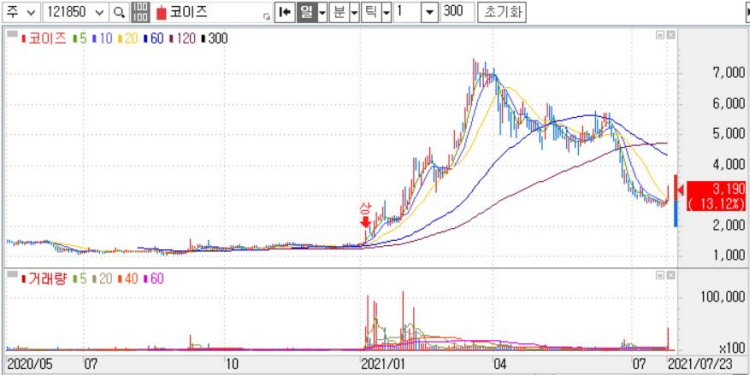Click the small expand icon after 코이즈
This screenshot has height=375, width=750.
pos(266,17)
